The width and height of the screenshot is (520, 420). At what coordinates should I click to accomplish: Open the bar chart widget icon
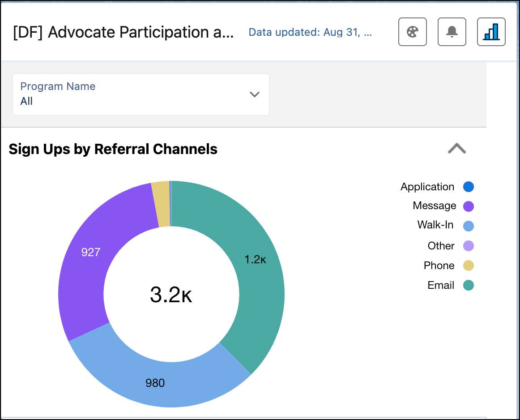491,32
